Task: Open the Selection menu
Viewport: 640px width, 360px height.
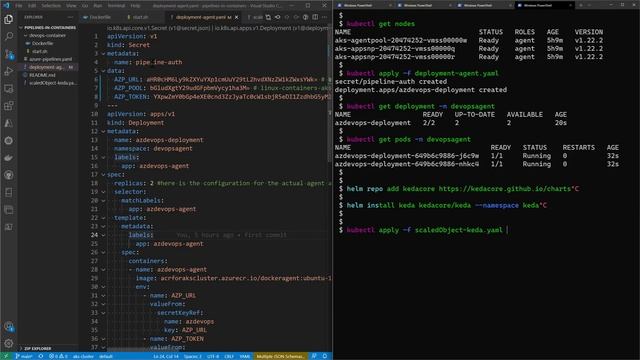Action: (51, 6)
